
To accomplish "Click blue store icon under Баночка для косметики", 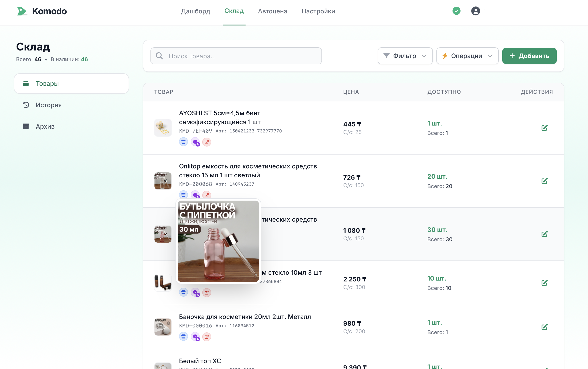I will [x=183, y=337].
